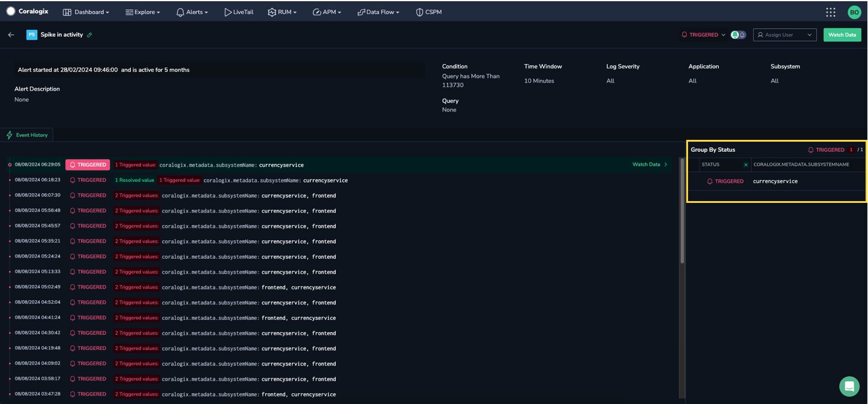Click the bell icon on the 06:07:30 row
This screenshot has width=868, height=404.
(x=73, y=195)
